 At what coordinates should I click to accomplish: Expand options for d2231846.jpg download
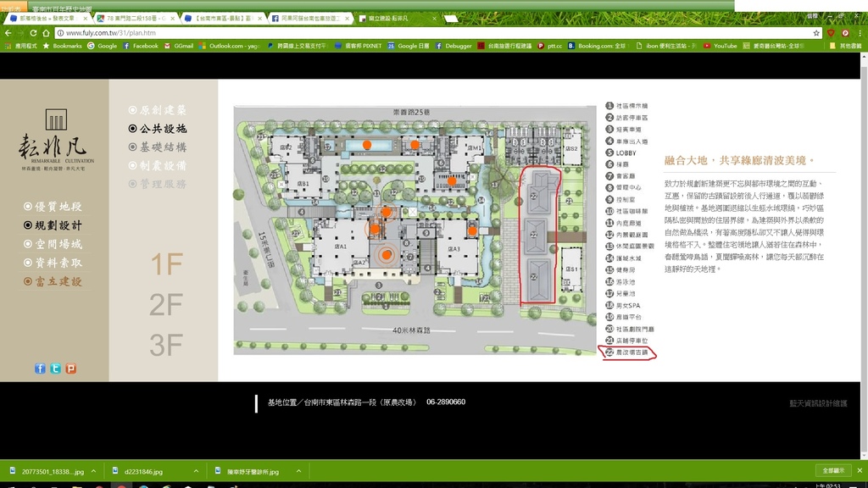tap(196, 471)
